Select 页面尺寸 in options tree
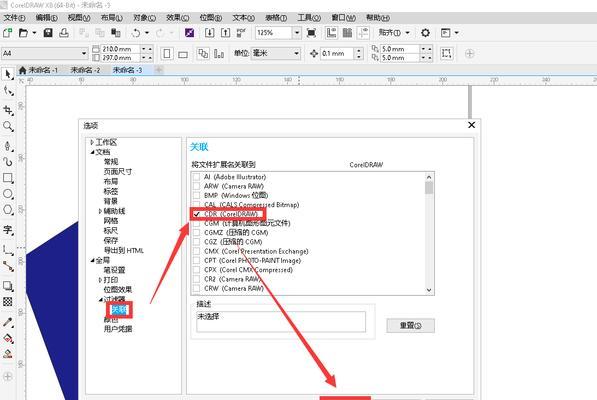 click(x=118, y=172)
